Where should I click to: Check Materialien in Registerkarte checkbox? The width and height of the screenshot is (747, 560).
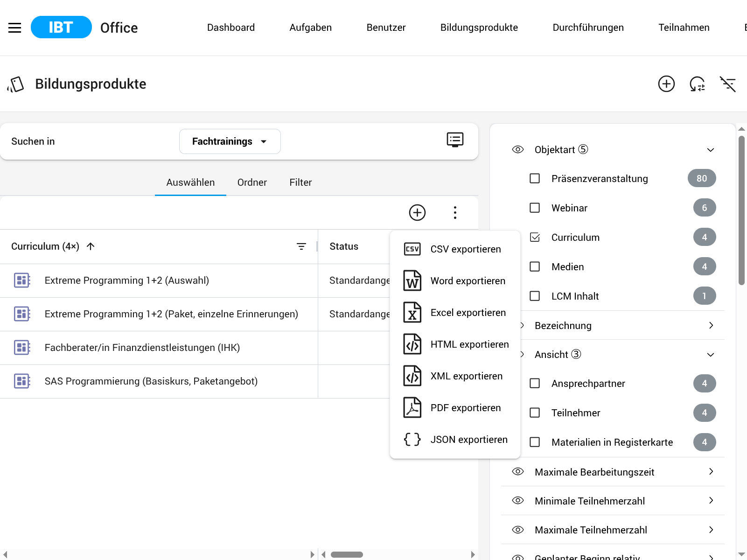pyautogui.click(x=535, y=442)
